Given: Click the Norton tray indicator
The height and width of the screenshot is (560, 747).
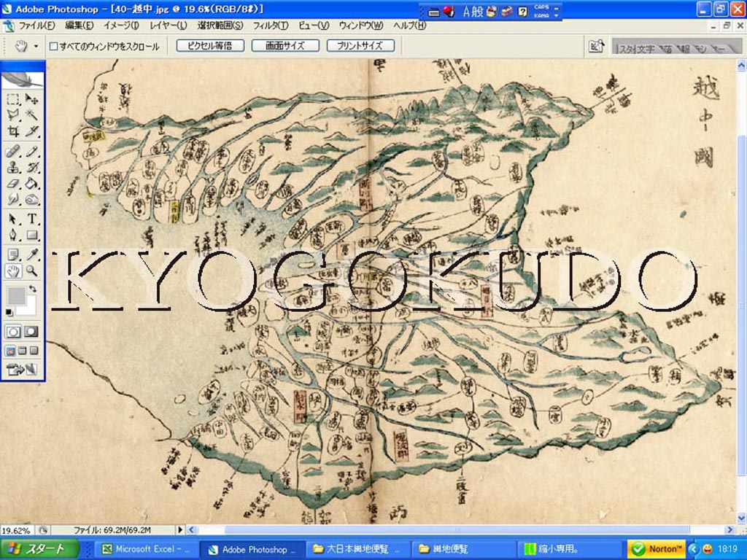Looking at the screenshot, I should (x=657, y=549).
